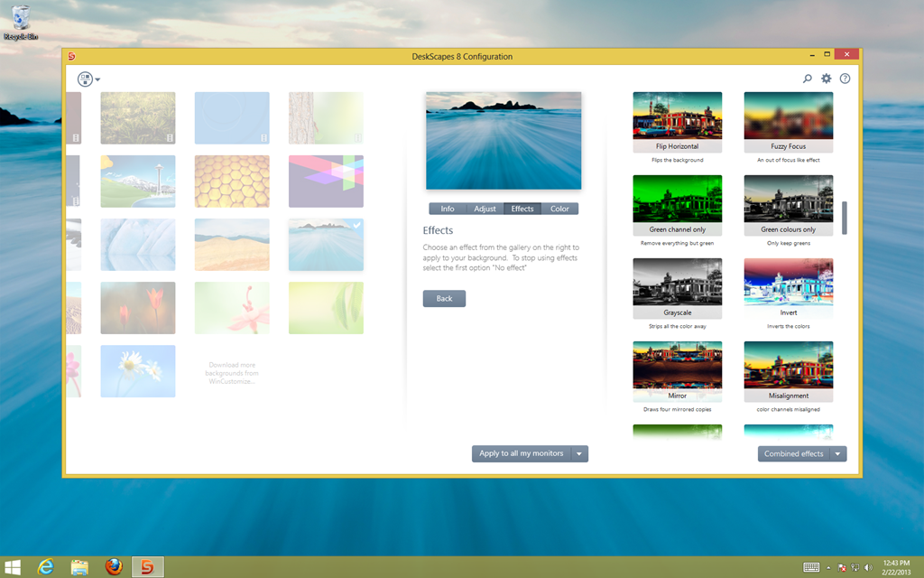
Task: Open the search in DeskScapes
Action: (808, 79)
